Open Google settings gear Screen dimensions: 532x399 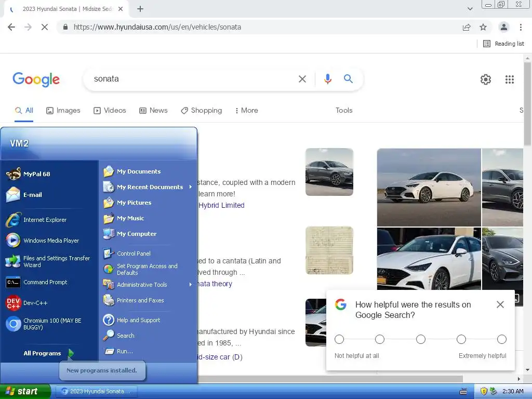pos(486,79)
